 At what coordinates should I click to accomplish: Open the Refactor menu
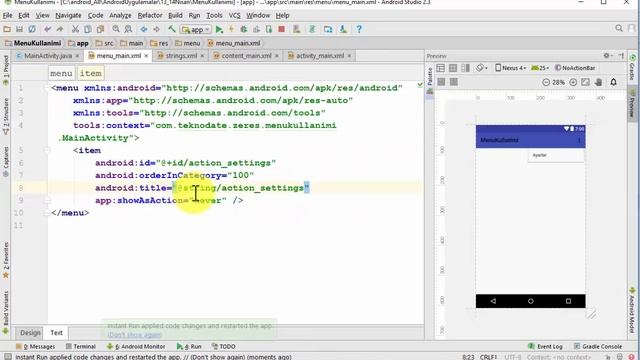pyautogui.click(x=150, y=15)
